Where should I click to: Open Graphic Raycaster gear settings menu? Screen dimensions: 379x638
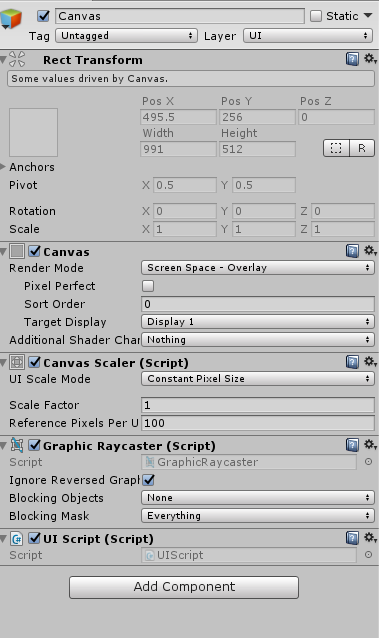(370, 444)
